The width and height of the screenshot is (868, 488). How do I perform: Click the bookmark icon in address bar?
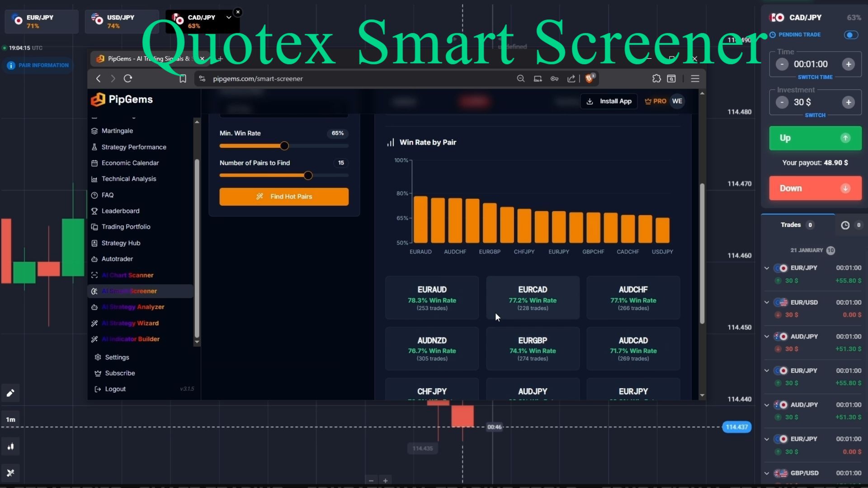point(183,79)
